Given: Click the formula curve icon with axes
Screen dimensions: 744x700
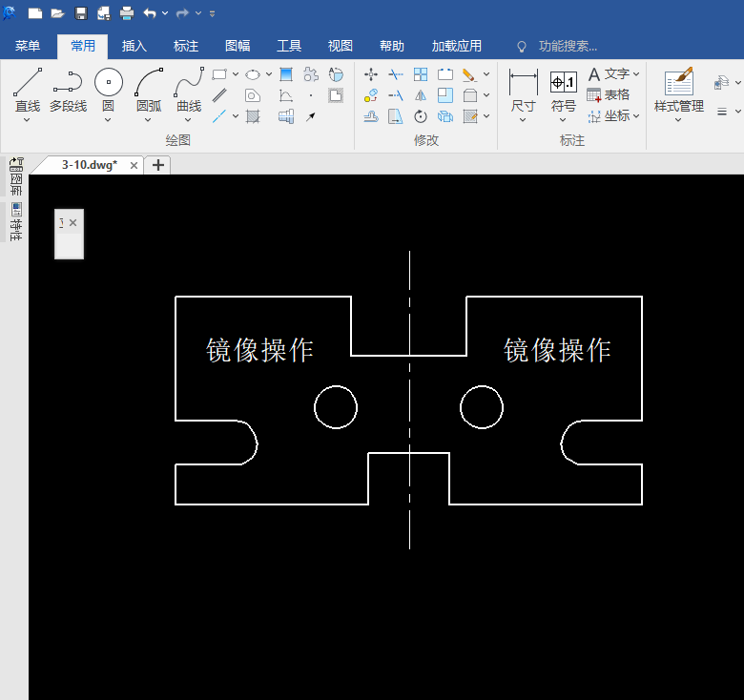Looking at the screenshot, I should (285, 95).
